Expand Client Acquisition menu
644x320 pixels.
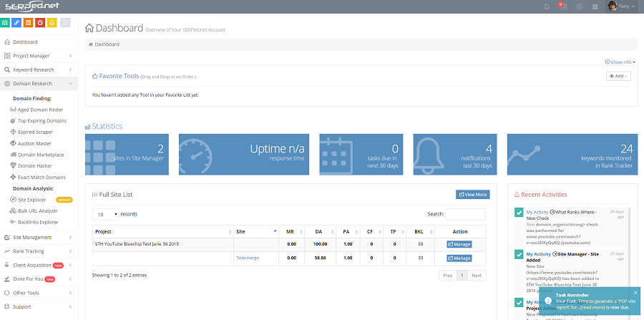[39, 265]
